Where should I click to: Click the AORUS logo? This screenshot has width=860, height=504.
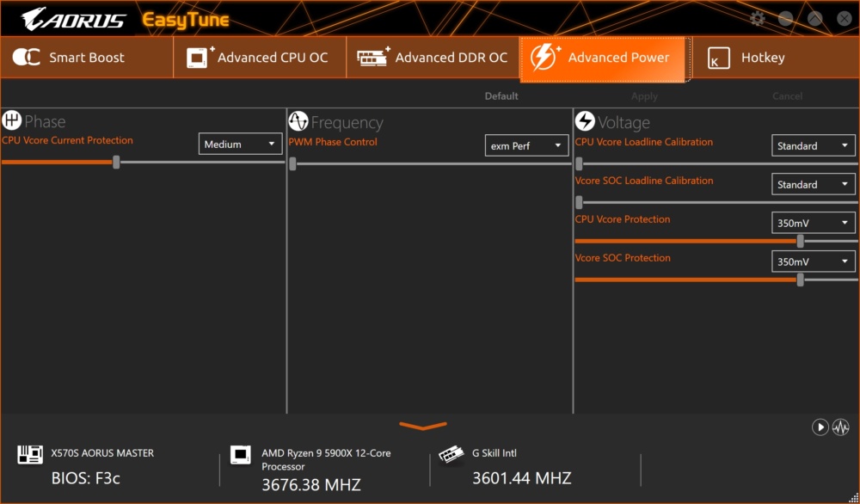[x=73, y=20]
